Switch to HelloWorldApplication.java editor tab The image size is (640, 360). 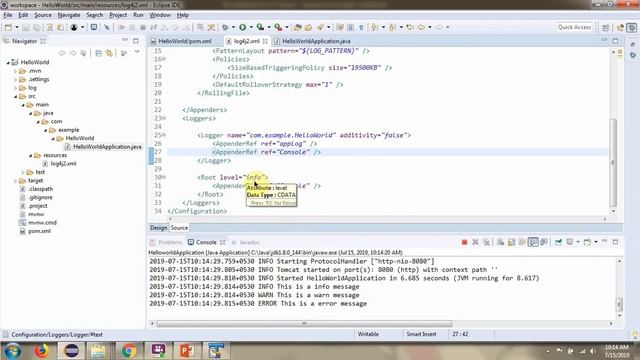[313, 41]
